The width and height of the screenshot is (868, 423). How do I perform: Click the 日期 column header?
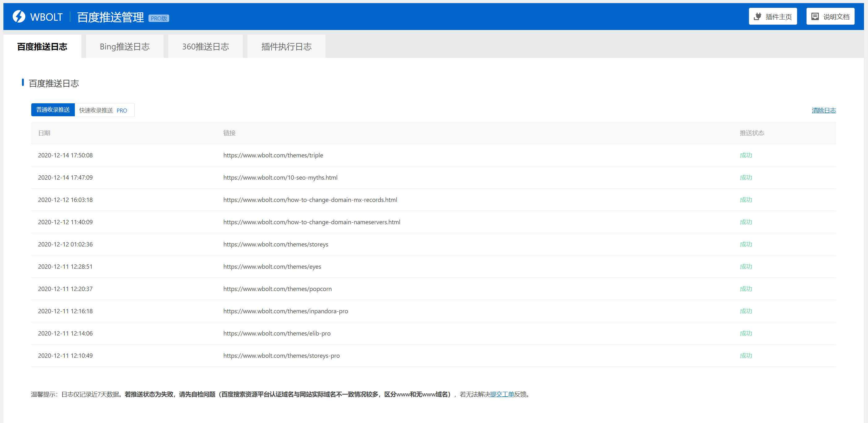[44, 133]
